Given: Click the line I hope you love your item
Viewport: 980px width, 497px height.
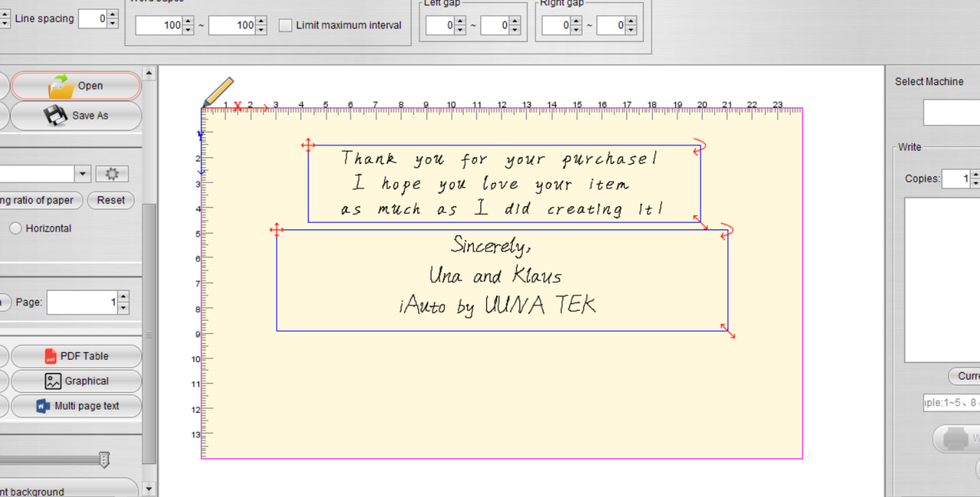Looking at the screenshot, I should click(491, 185).
